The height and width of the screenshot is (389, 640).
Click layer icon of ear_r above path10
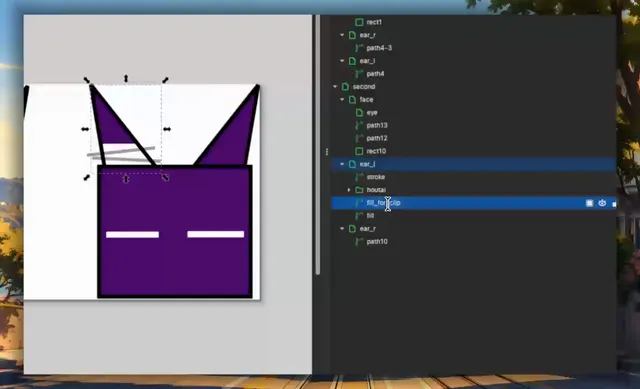[x=352, y=229]
